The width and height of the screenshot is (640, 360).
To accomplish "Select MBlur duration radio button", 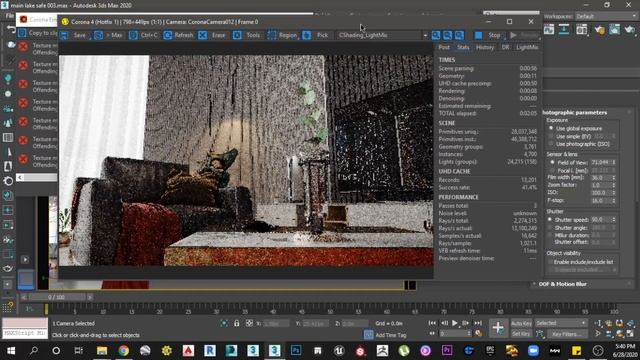I will pyautogui.click(x=550, y=235).
